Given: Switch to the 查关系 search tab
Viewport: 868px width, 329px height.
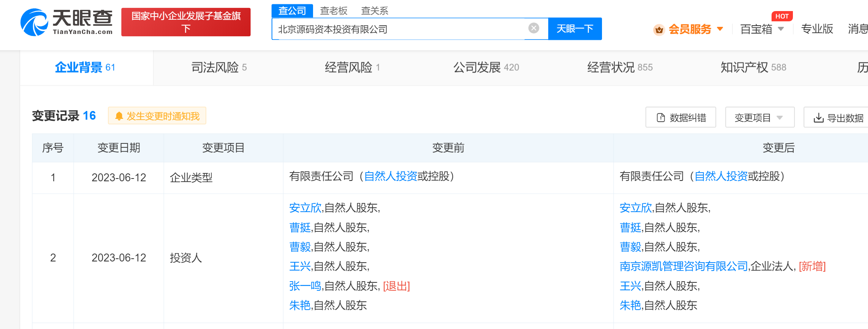Looking at the screenshot, I should (374, 11).
